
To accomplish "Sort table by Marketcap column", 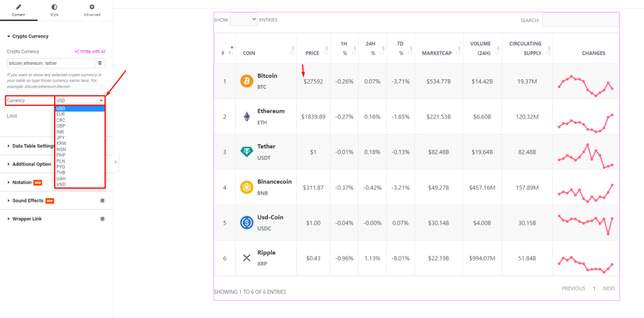I will click(x=438, y=48).
